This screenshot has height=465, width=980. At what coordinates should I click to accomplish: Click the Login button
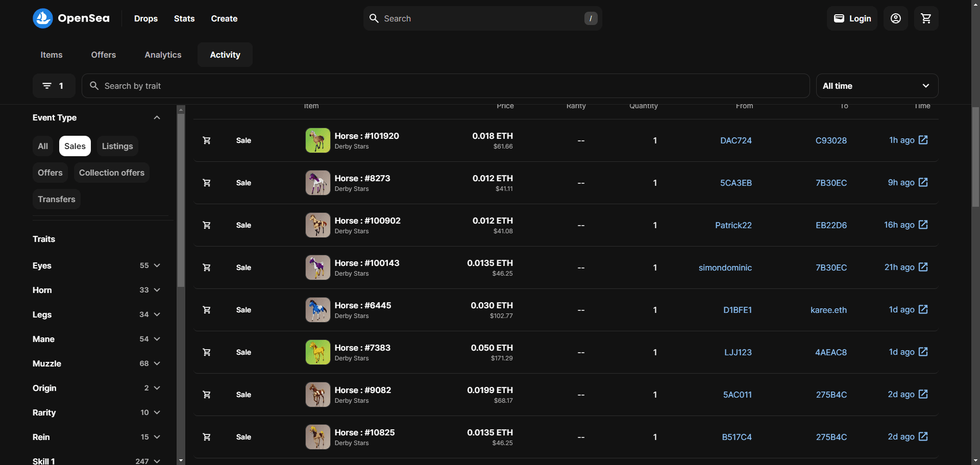coord(852,18)
